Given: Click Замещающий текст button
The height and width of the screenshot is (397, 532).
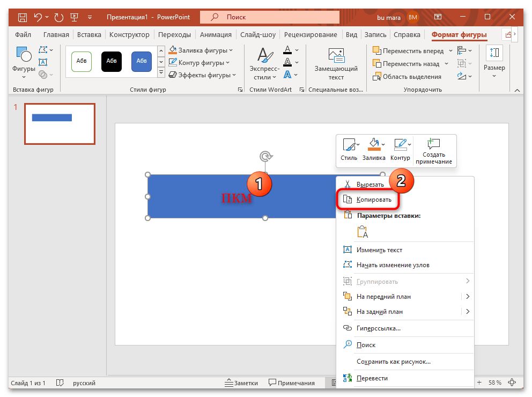Looking at the screenshot, I should (x=336, y=64).
